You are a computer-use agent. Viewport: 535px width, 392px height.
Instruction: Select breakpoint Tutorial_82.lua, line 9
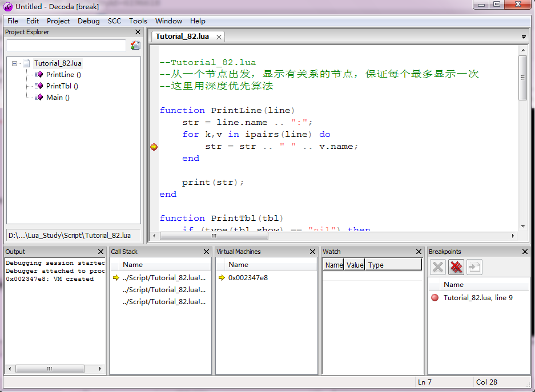click(x=478, y=298)
